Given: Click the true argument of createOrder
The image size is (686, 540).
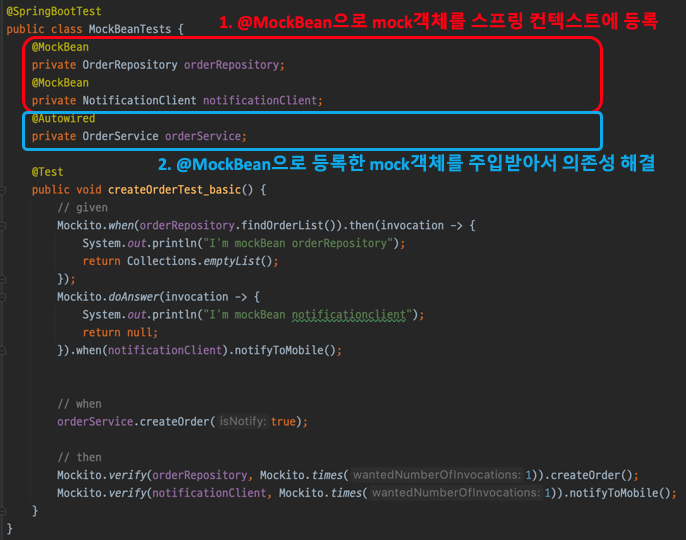Looking at the screenshot, I should [284, 422].
